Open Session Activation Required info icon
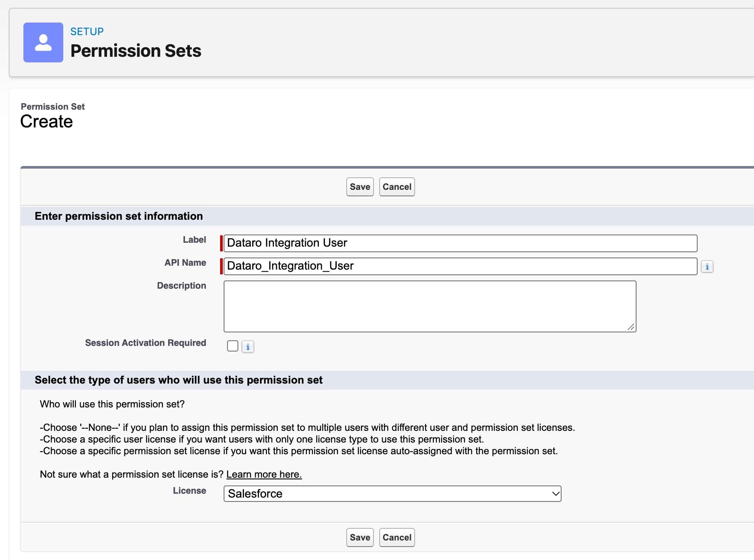The image size is (754, 560). 248,347
